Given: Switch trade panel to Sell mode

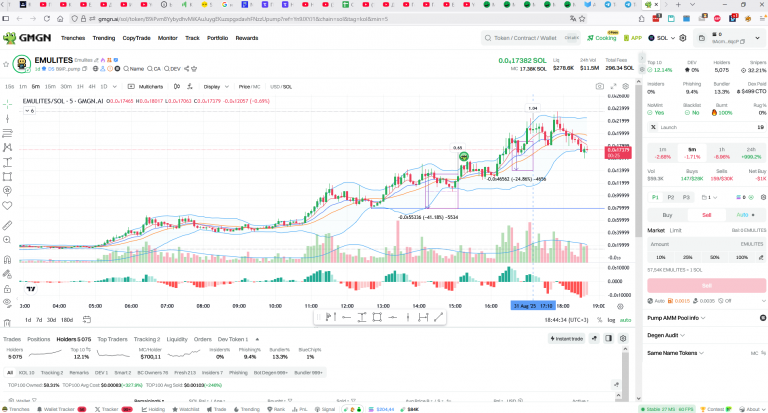Looking at the screenshot, I should pos(707,215).
